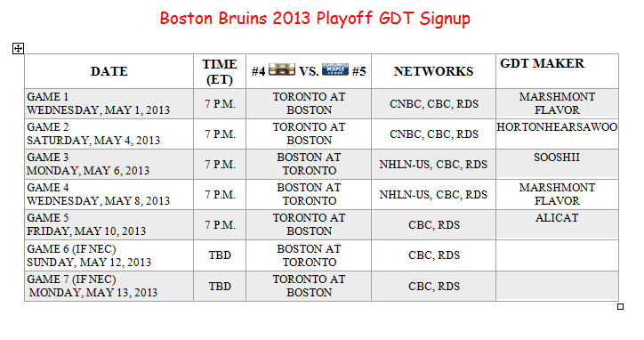Click the Game 1 Wednesday May 1 date cell
The image size is (644, 340).
[109, 103]
